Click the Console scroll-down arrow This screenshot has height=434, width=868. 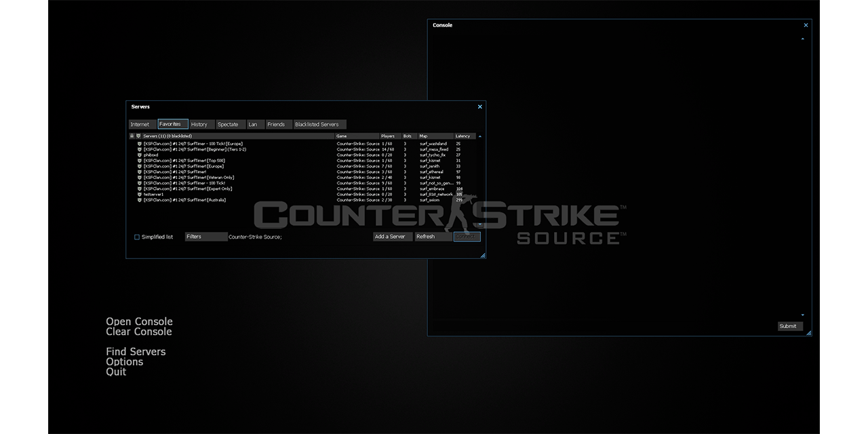[803, 315]
